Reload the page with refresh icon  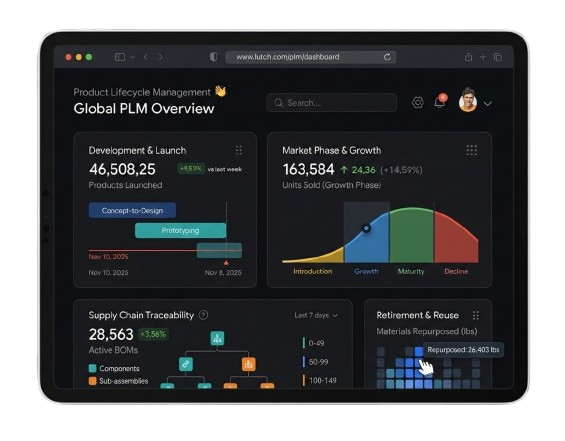coord(387,57)
